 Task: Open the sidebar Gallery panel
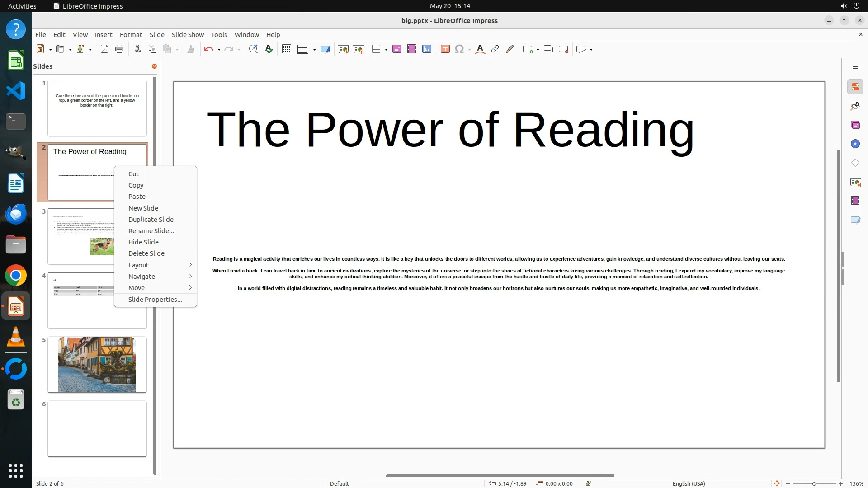(855, 125)
